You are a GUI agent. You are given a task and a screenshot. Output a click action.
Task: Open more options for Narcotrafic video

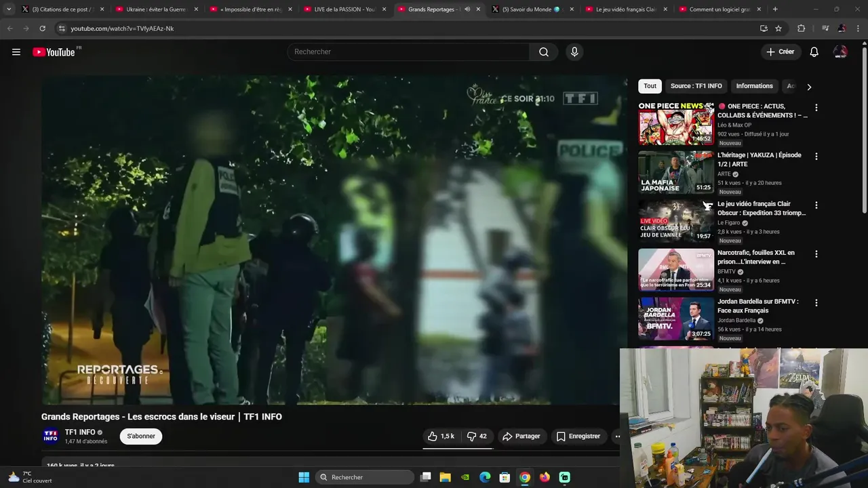point(816,254)
